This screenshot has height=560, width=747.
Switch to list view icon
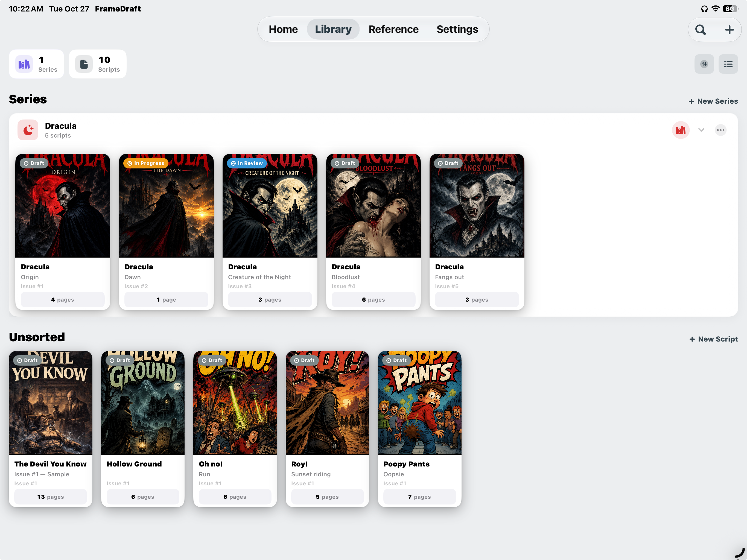click(728, 64)
